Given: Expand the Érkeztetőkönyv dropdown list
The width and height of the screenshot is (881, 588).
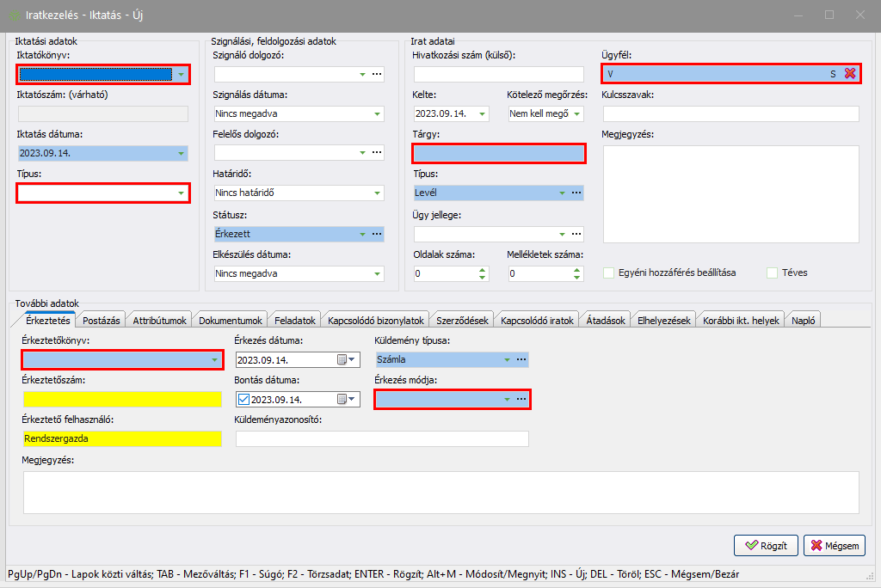Looking at the screenshot, I should 214,360.
